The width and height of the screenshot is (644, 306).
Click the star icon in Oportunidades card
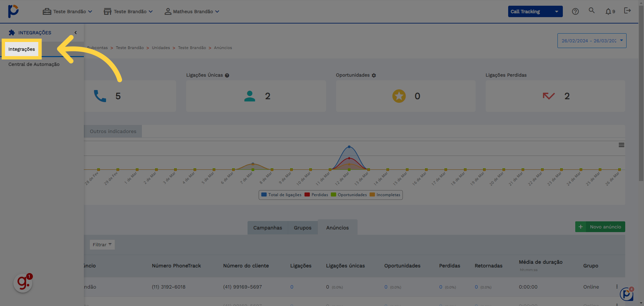click(x=399, y=96)
